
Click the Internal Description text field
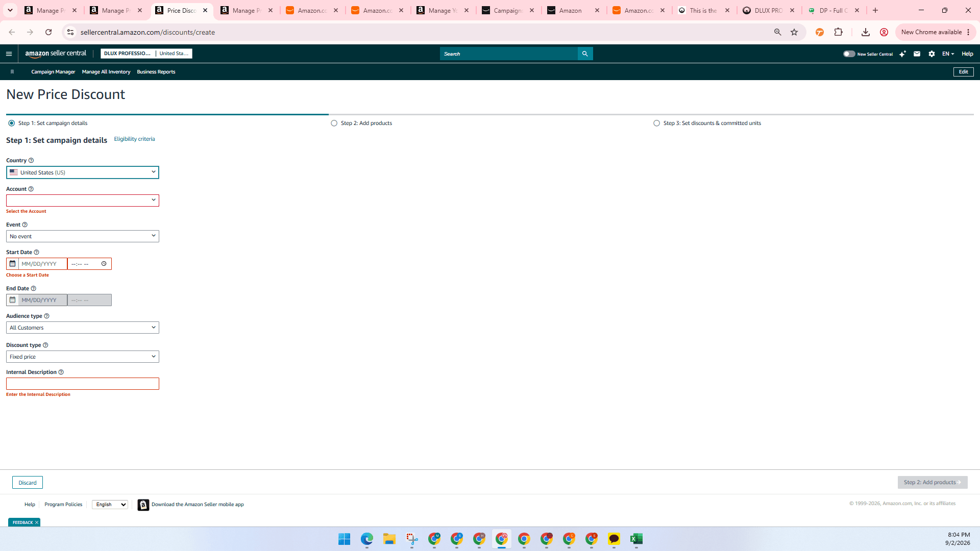pyautogui.click(x=83, y=384)
